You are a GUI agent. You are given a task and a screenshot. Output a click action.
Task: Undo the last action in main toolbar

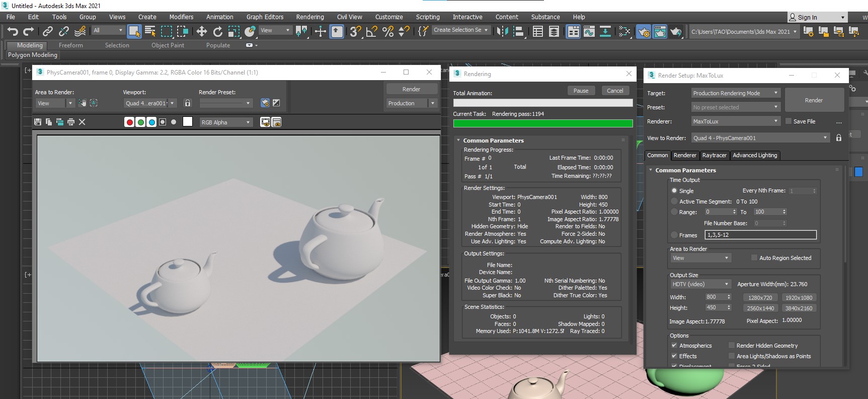pos(13,32)
